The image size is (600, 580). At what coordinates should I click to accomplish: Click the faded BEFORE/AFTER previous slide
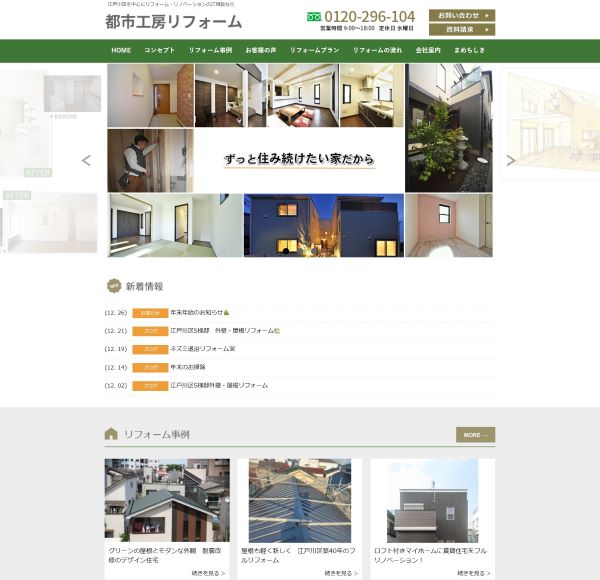pos(51,161)
